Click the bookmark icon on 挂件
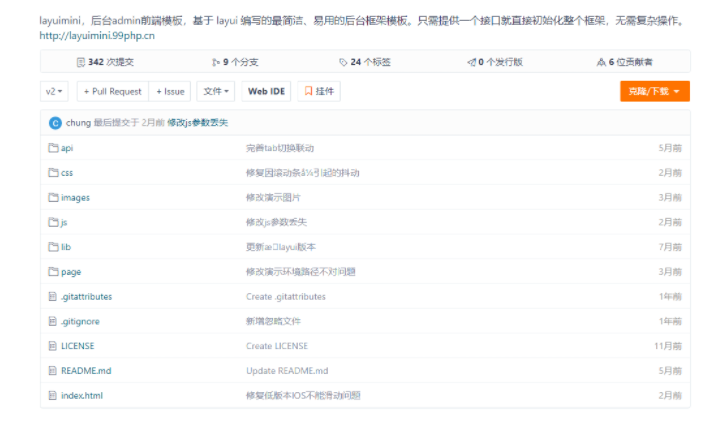The image size is (716, 425). 308,91
